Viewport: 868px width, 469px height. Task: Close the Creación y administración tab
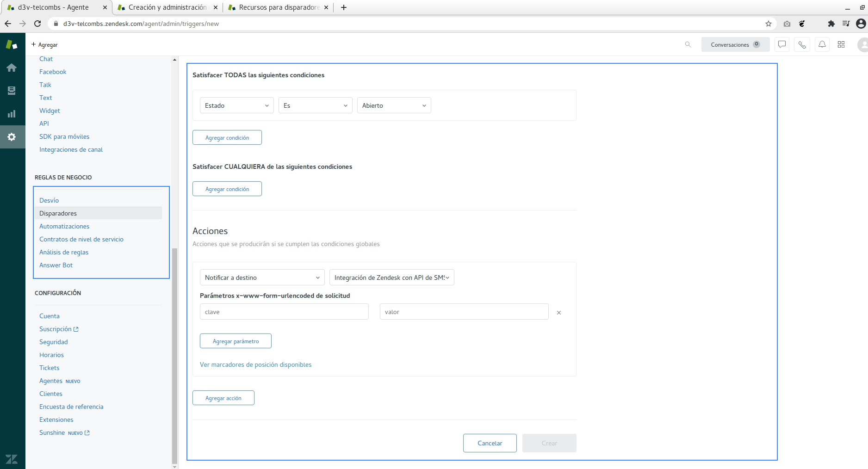(x=216, y=7)
